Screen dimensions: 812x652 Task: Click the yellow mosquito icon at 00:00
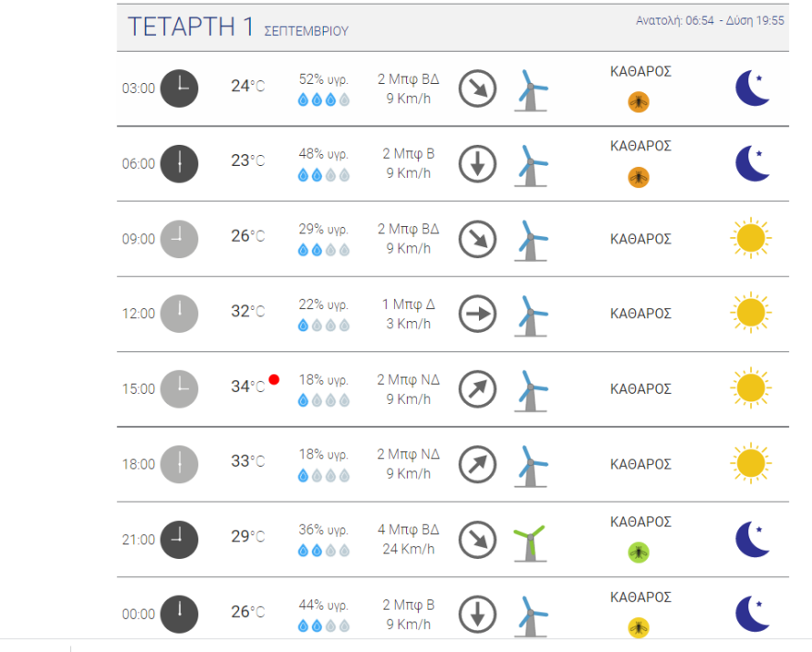point(639,628)
